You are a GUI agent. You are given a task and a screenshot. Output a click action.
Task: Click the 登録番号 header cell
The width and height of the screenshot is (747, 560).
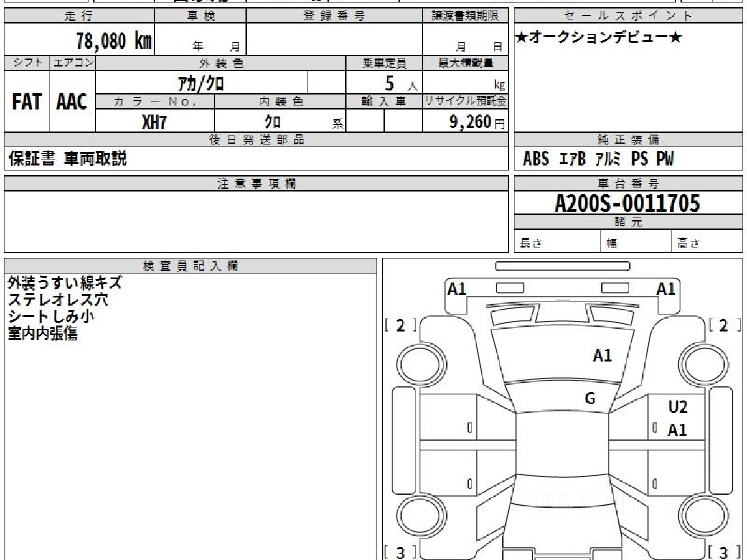click(x=334, y=16)
